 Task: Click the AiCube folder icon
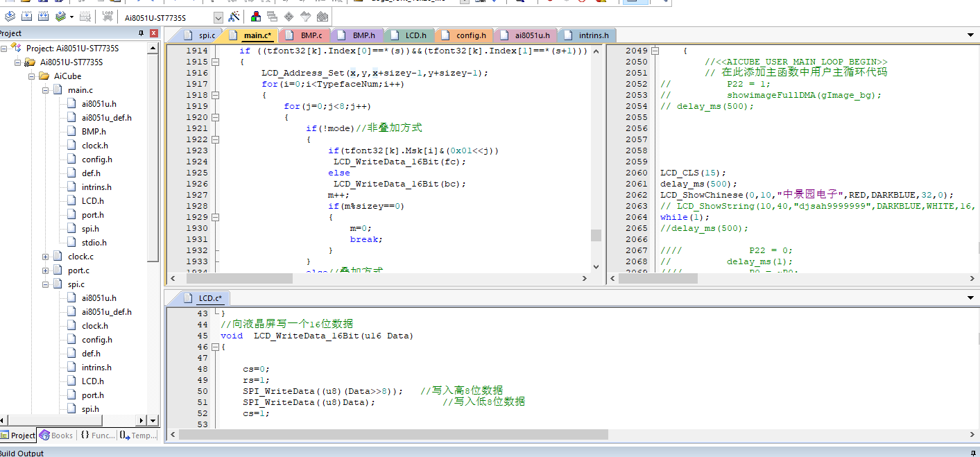pyautogui.click(x=44, y=76)
